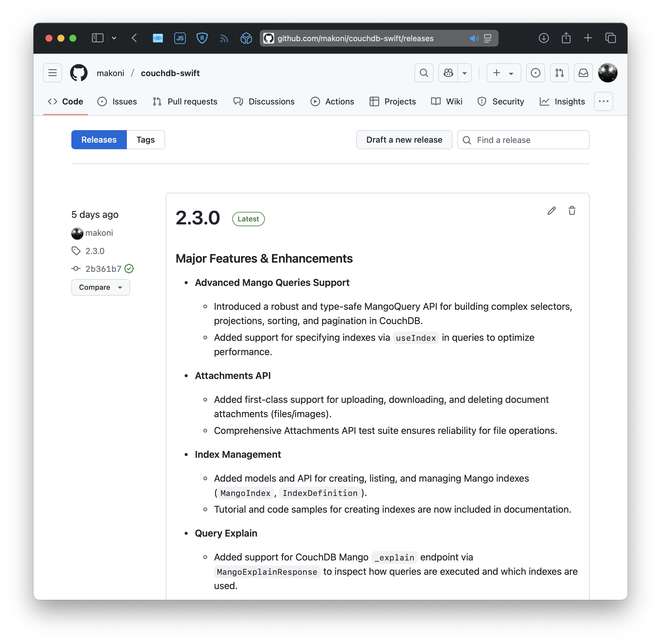Go back in Safari
This screenshot has width=661, height=644.
(x=134, y=38)
